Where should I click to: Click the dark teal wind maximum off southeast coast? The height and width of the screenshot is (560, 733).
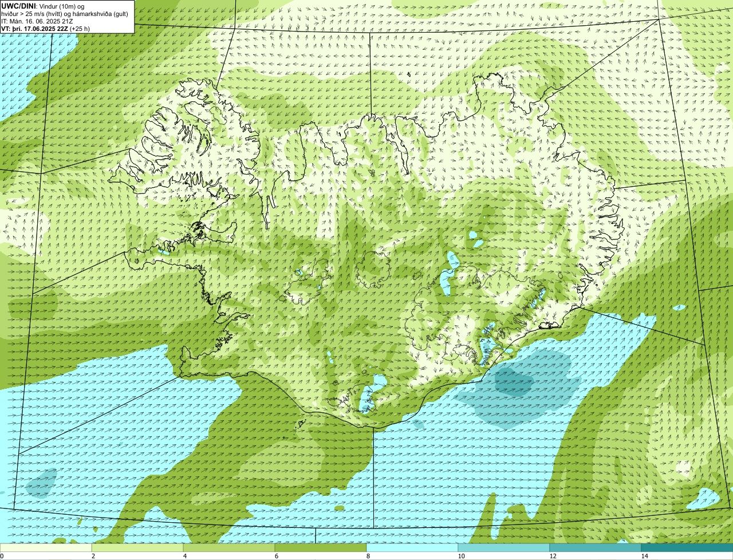tap(514, 382)
